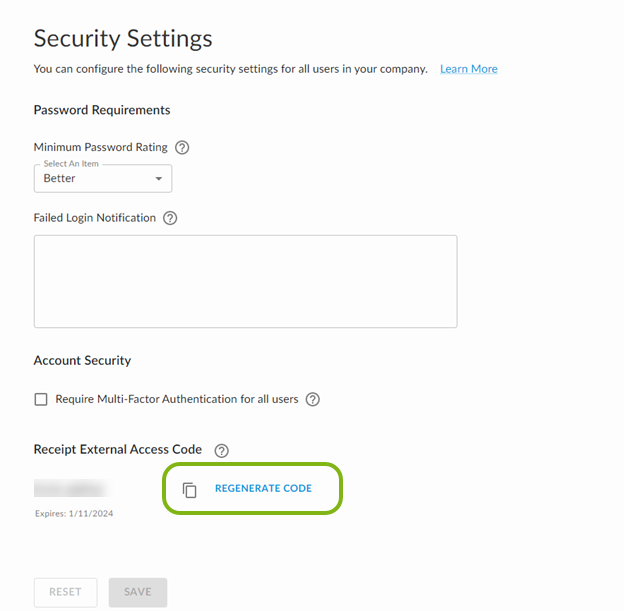This screenshot has width=624, height=611.
Task: Click the dropdown arrow in password rating box
Action: pyautogui.click(x=158, y=179)
